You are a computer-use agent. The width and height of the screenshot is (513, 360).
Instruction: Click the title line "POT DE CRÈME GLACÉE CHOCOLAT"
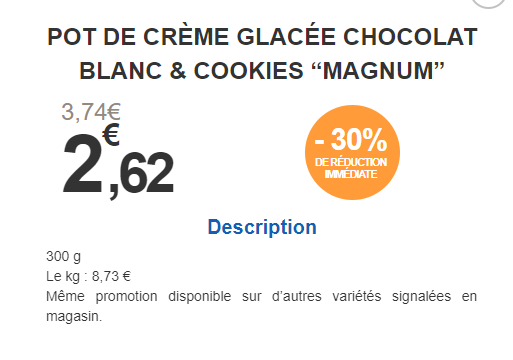(262, 37)
